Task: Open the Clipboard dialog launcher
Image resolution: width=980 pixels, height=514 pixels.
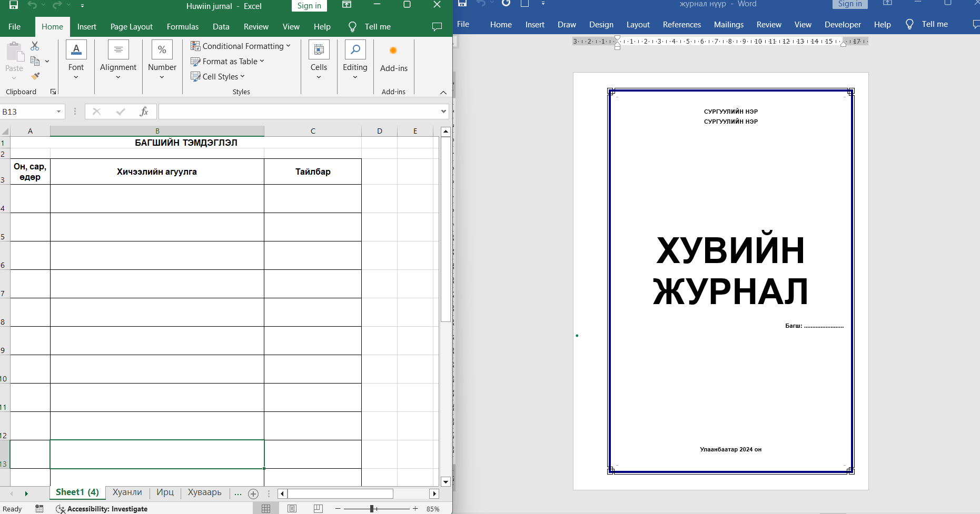Action: point(53,92)
